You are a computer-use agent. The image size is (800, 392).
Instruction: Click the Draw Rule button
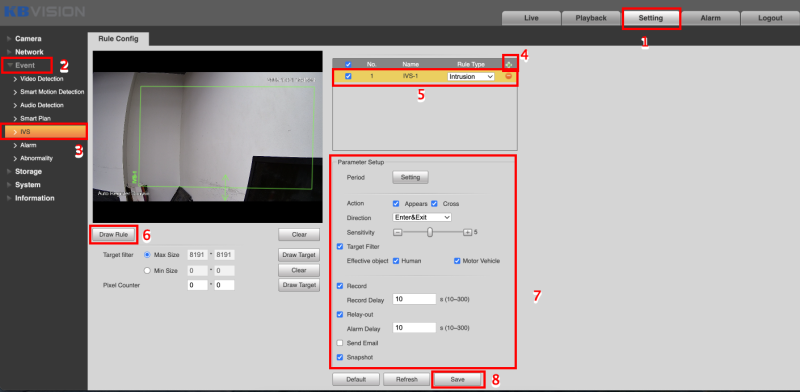pyautogui.click(x=114, y=234)
